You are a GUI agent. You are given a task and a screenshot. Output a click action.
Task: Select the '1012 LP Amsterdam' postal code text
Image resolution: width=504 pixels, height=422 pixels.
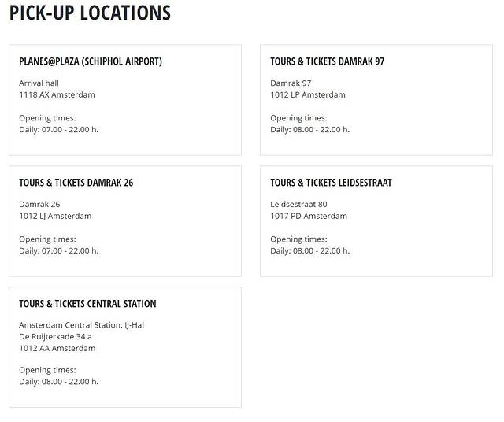[x=308, y=94]
